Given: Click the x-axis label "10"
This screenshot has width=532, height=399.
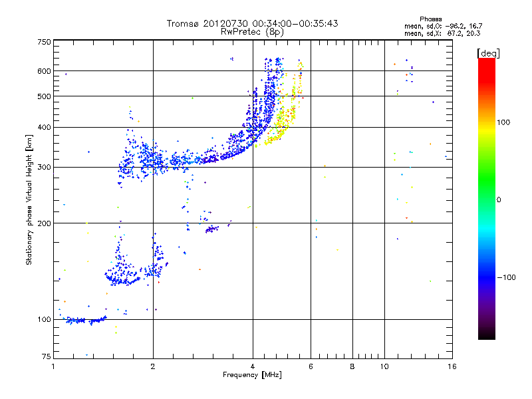Looking at the screenshot, I should tap(384, 366).
